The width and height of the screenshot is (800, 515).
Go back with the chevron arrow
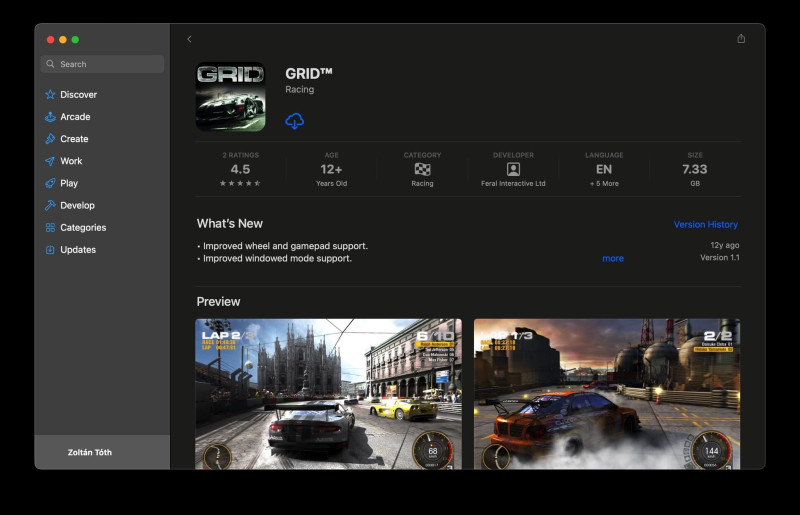click(189, 39)
